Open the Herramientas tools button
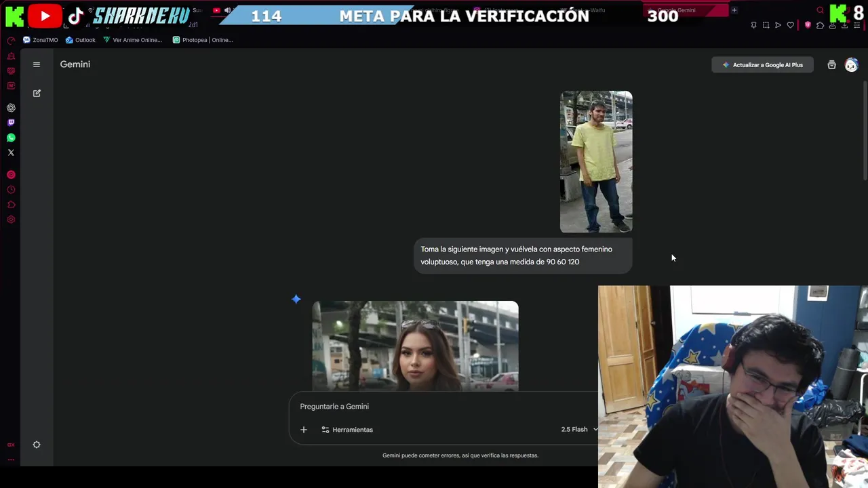The image size is (868, 488). point(347,430)
